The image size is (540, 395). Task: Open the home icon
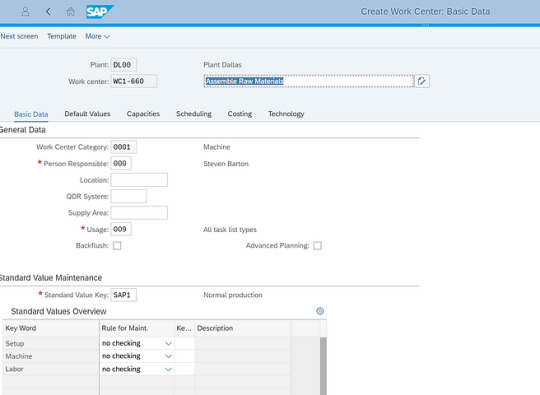[x=71, y=12]
